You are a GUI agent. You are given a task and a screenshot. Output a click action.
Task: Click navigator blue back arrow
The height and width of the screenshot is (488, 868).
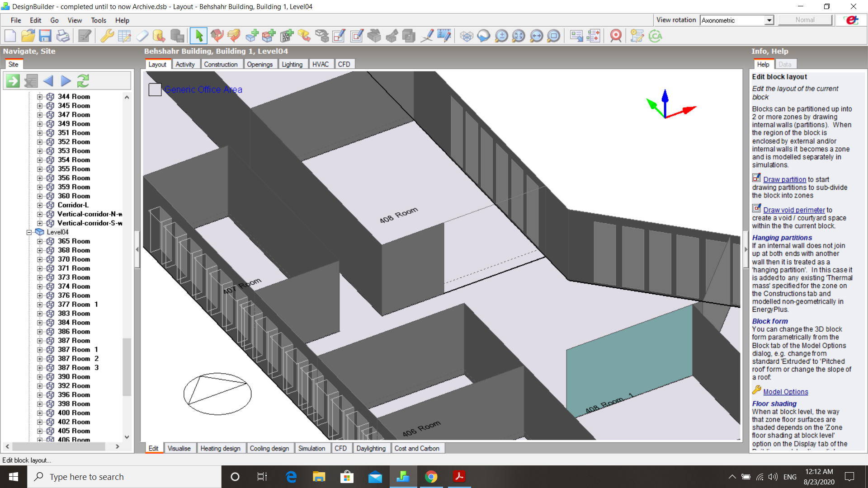click(x=48, y=81)
